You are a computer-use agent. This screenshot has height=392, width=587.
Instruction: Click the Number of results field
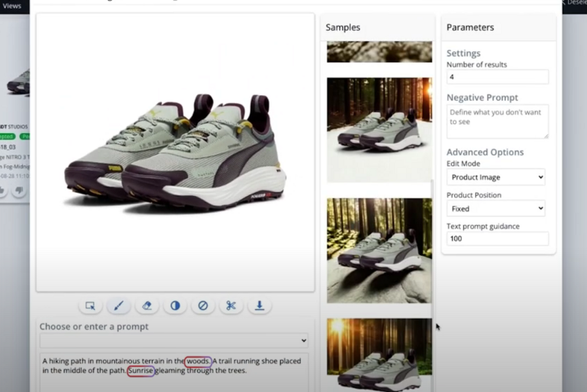point(498,77)
